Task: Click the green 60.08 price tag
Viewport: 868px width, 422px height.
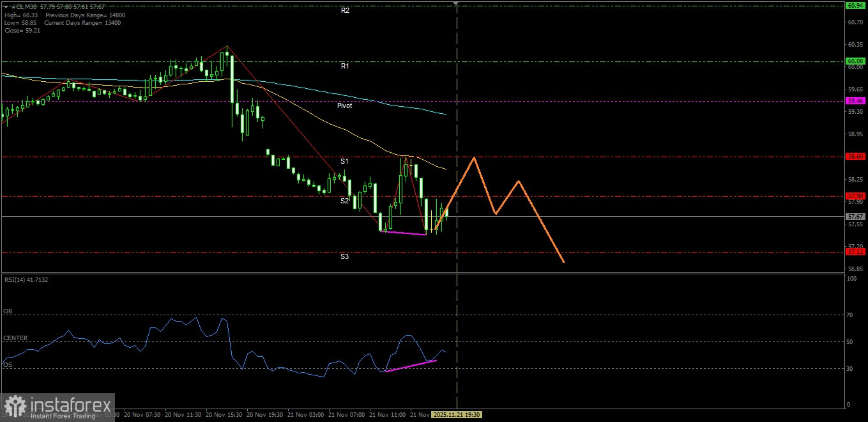Action: coord(854,61)
